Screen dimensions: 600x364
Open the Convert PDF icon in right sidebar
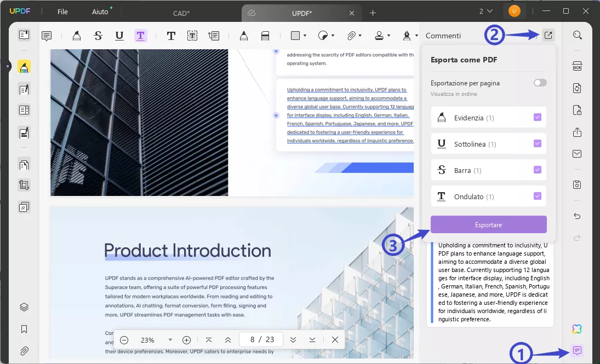(577, 88)
